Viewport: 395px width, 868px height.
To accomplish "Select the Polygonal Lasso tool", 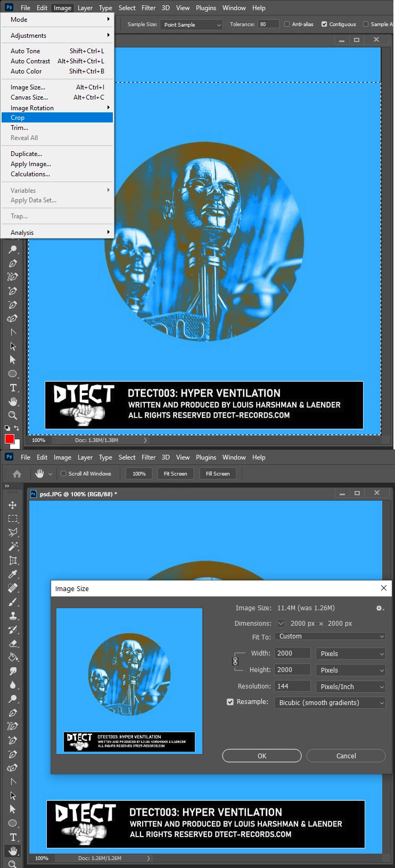I will point(13,533).
